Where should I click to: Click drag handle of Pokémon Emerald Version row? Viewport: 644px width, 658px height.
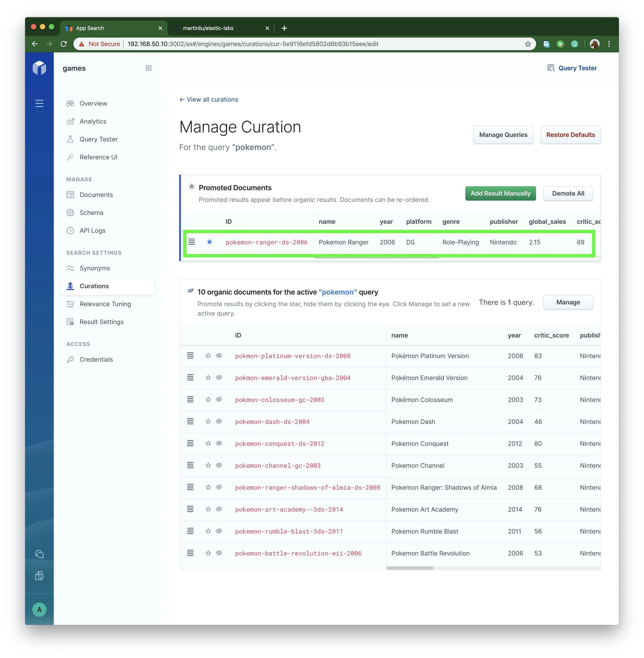point(190,377)
